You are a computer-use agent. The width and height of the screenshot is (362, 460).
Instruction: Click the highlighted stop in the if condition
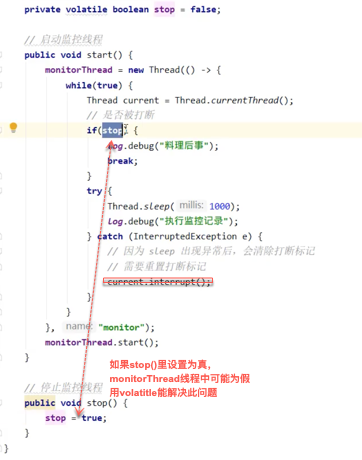tap(113, 130)
